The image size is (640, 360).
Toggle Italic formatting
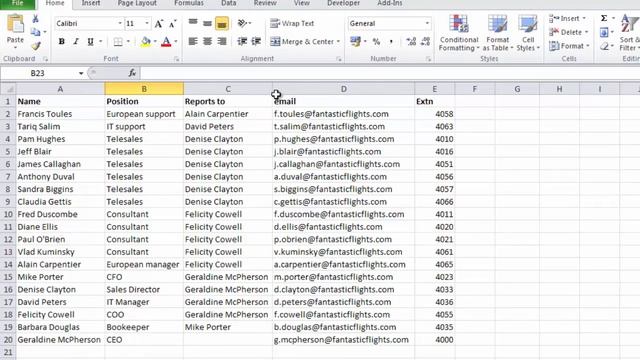76,41
